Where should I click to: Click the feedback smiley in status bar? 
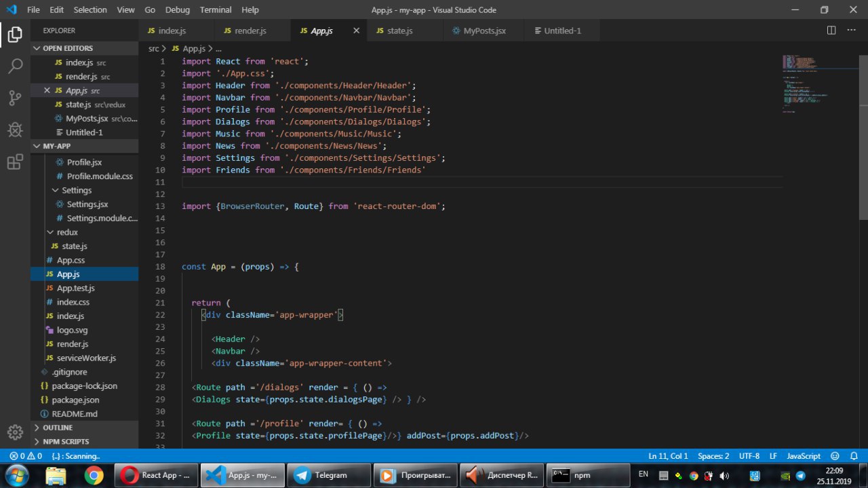(x=835, y=456)
